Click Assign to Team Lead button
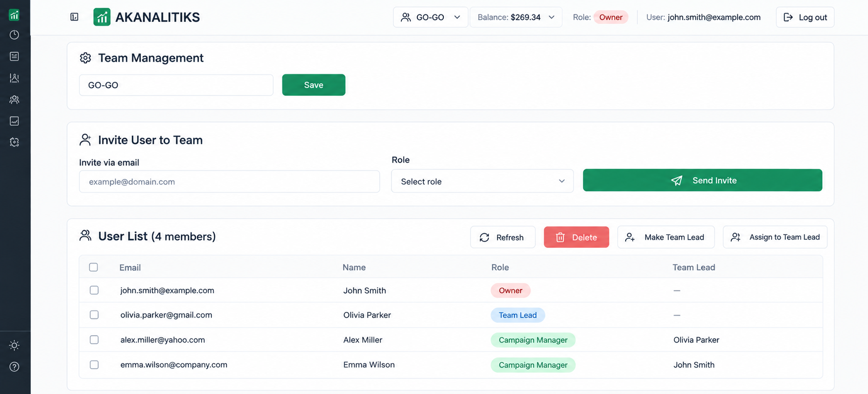 (775, 237)
